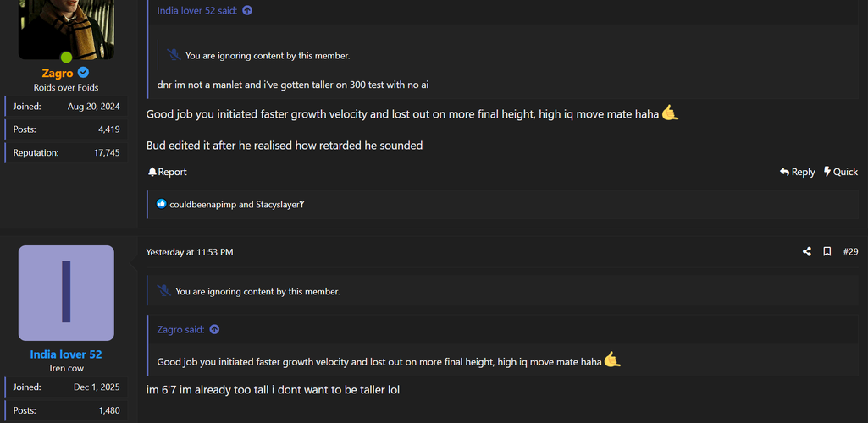Reply to Zagro's post
Image resolution: width=868 pixels, height=423 pixels.
797,172
